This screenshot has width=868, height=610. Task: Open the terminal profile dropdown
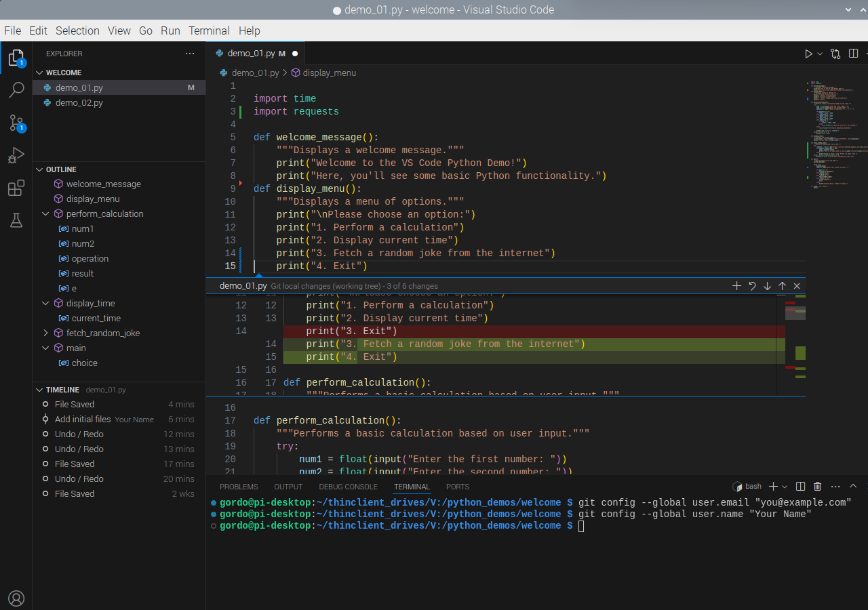[784, 486]
